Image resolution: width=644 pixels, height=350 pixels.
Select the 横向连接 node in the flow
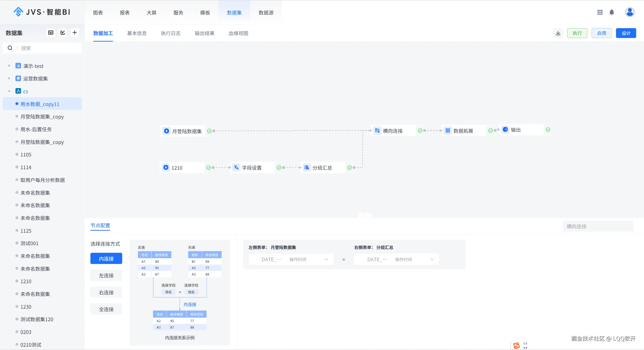(x=392, y=131)
